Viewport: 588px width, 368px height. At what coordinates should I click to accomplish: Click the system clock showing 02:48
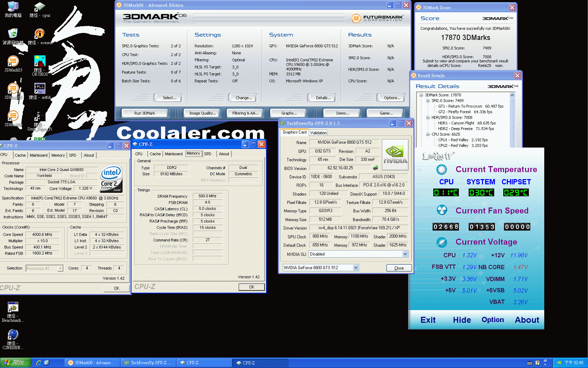pos(574,363)
